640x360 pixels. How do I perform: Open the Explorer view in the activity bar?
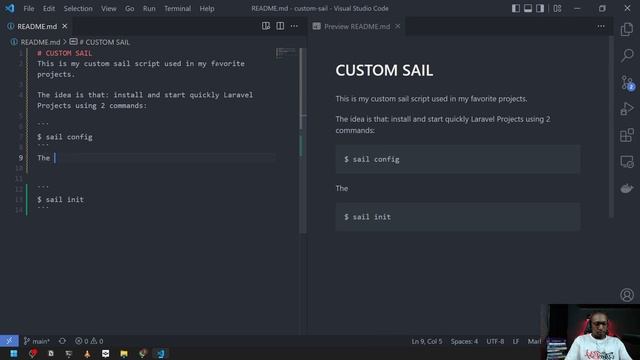pyautogui.click(x=627, y=29)
